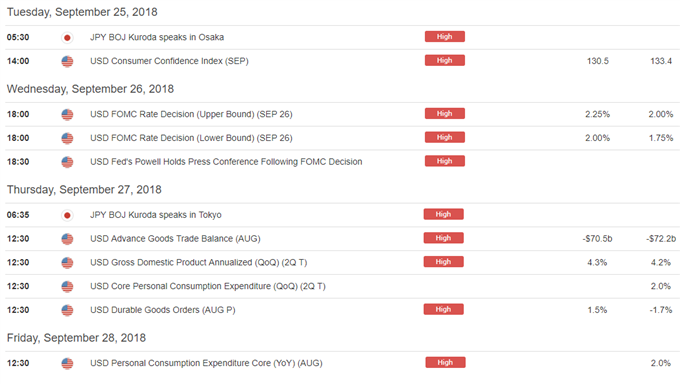Select the Wednesday, September 26, 2018 date header
The image size is (680, 384).
[90, 89]
